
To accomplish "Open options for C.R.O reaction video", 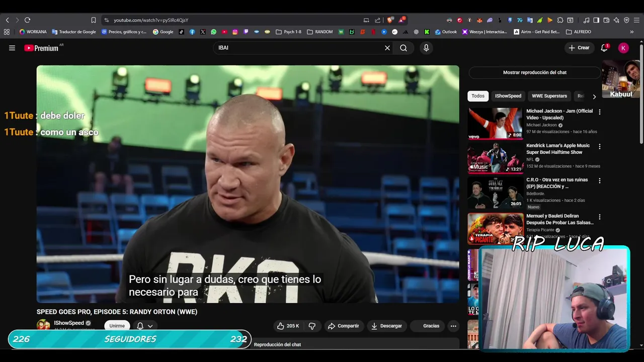I will 599,180.
